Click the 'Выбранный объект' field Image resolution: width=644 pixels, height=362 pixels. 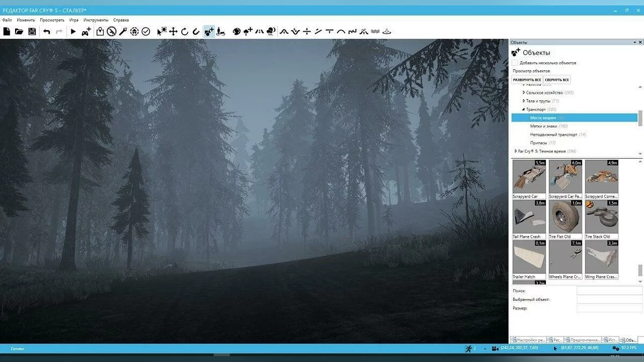coord(609,299)
